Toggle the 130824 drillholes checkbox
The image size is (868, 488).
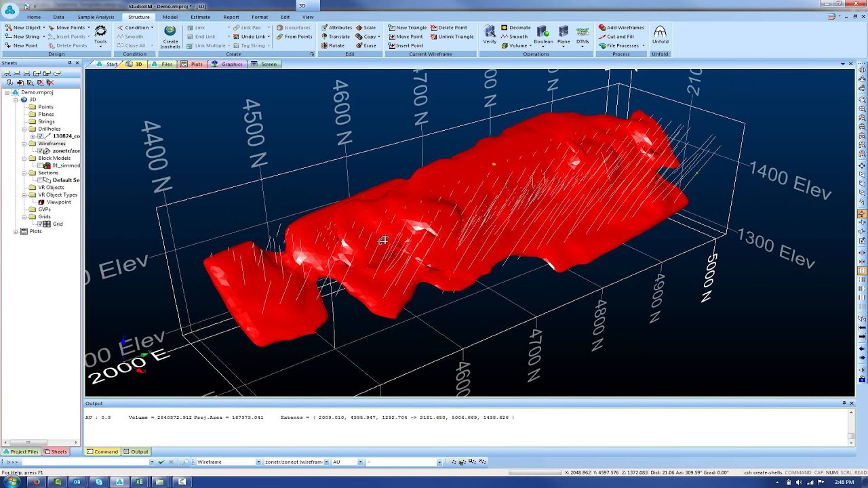click(41, 136)
